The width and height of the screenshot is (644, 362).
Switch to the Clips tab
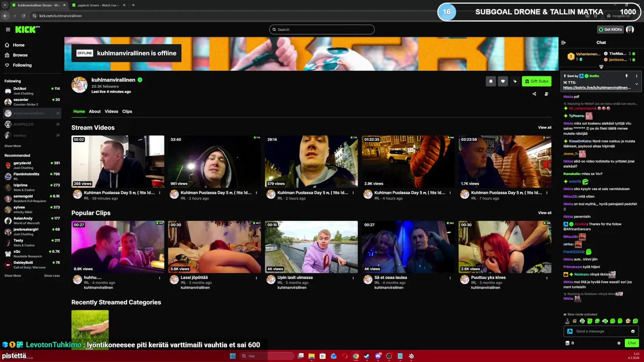127,112
